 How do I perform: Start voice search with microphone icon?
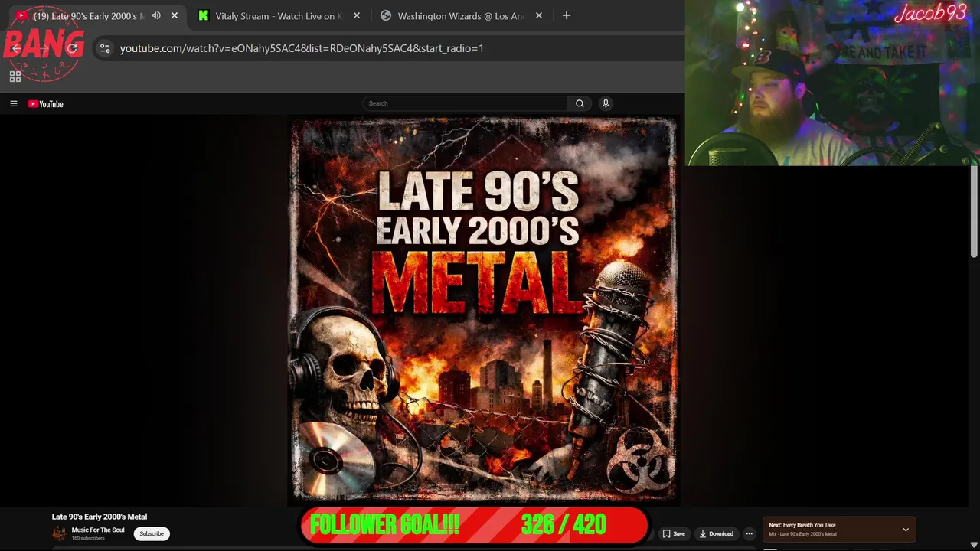pyautogui.click(x=606, y=103)
